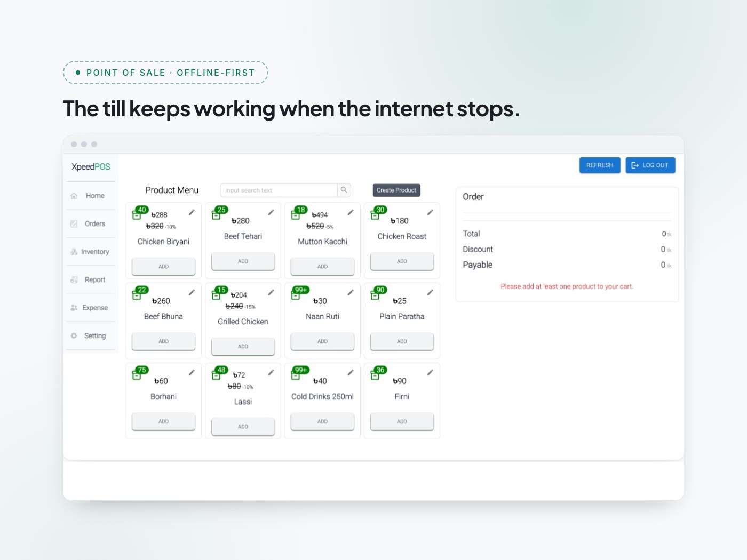Screen dimensions: 747x560
Task: Open Setting from the sidebar
Action: [x=91, y=336]
